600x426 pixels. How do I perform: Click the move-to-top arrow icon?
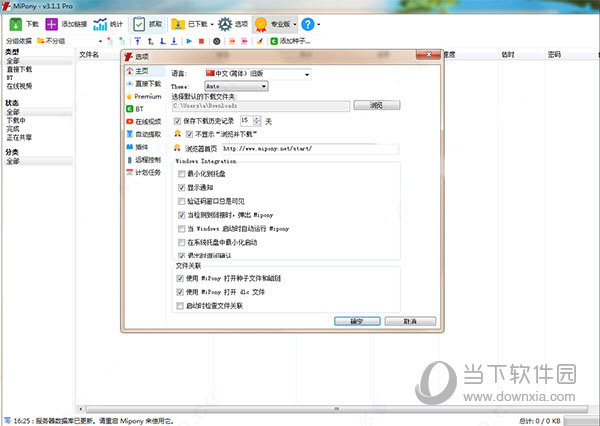(138, 41)
